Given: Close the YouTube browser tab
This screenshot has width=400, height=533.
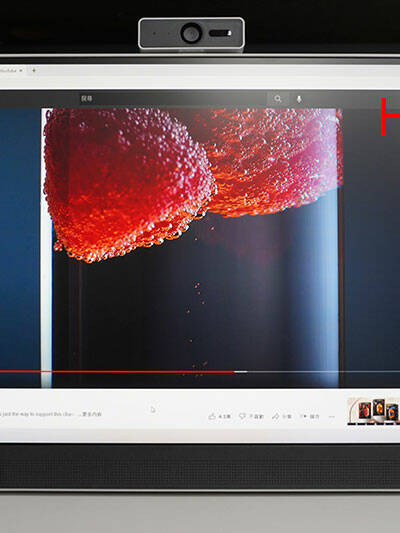Looking at the screenshot, I should pyautogui.click(x=21, y=70).
